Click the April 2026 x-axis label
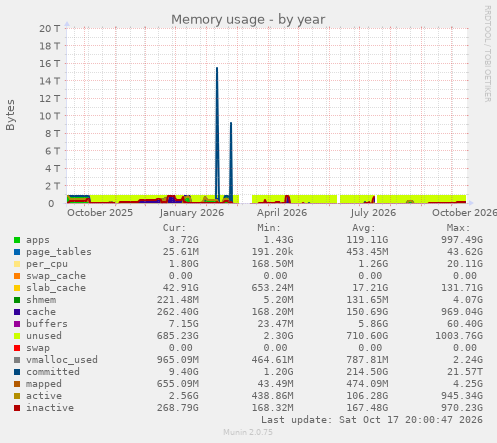This screenshot has height=443, width=497. click(x=282, y=213)
